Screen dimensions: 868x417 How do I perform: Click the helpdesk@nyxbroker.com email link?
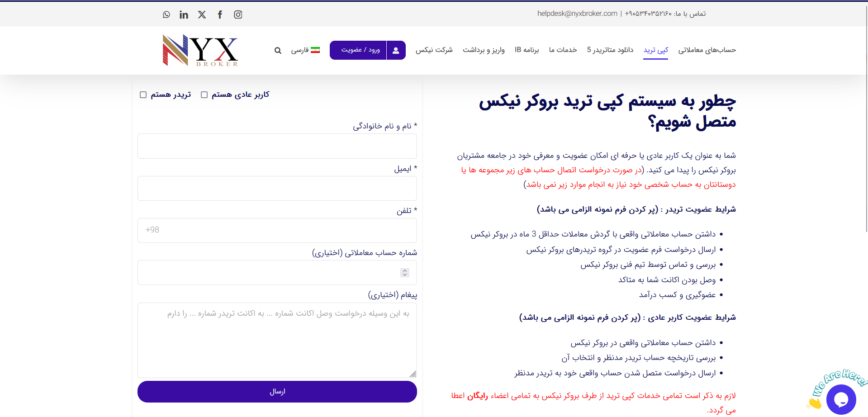(x=577, y=14)
